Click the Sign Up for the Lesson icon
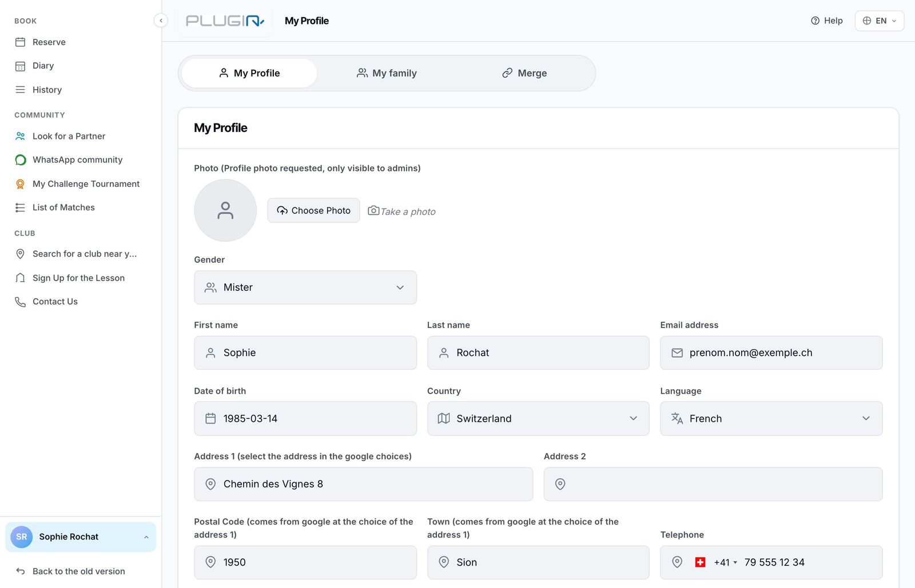 pyautogui.click(x=20, y=278)
